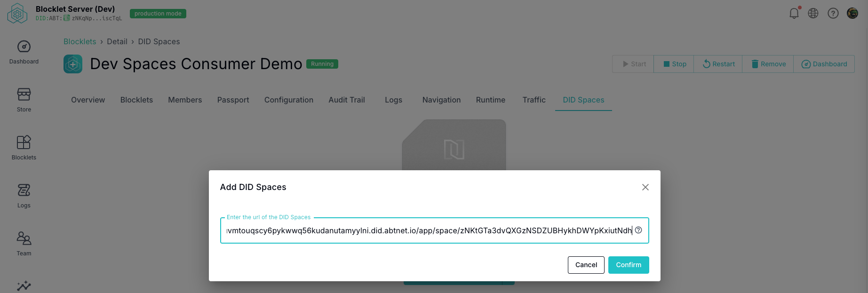This screenshot has width=868, height=293.
Task: Switch to the Overview tab
Action: (x=88, y=100)
